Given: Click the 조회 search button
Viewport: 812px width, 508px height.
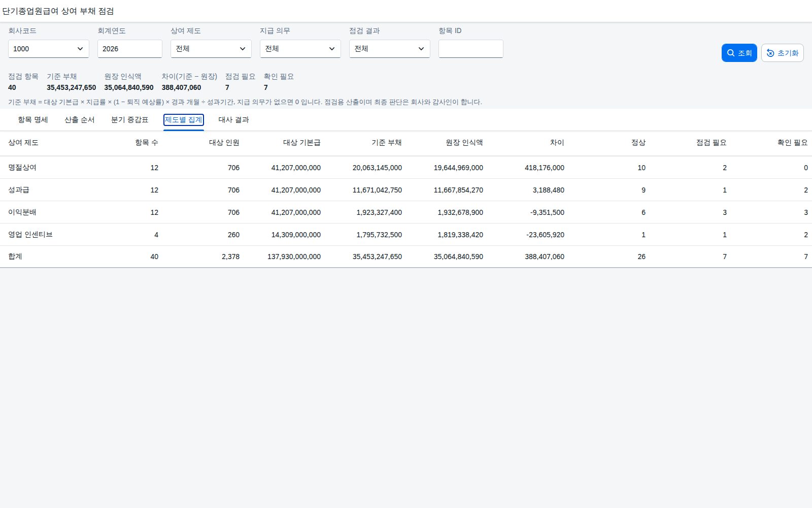Looking at the screenshot, I should tap(739, 53).
